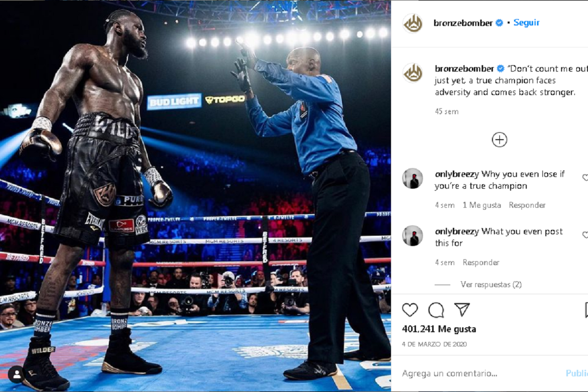
Task: Load more comments with the plus circle
Action: point(499,140)
